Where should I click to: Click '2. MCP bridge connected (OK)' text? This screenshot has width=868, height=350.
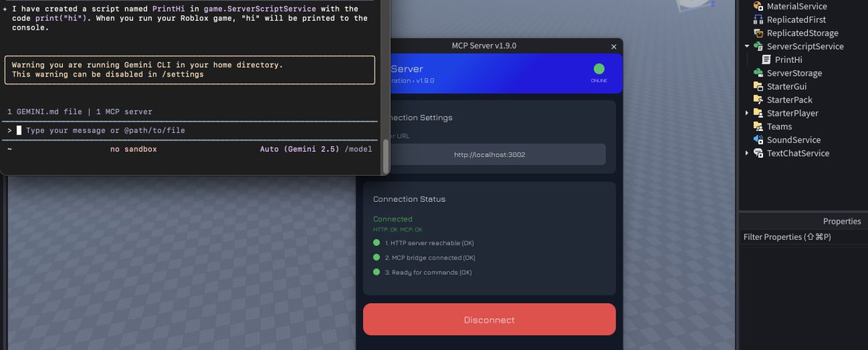pos(430,257)
